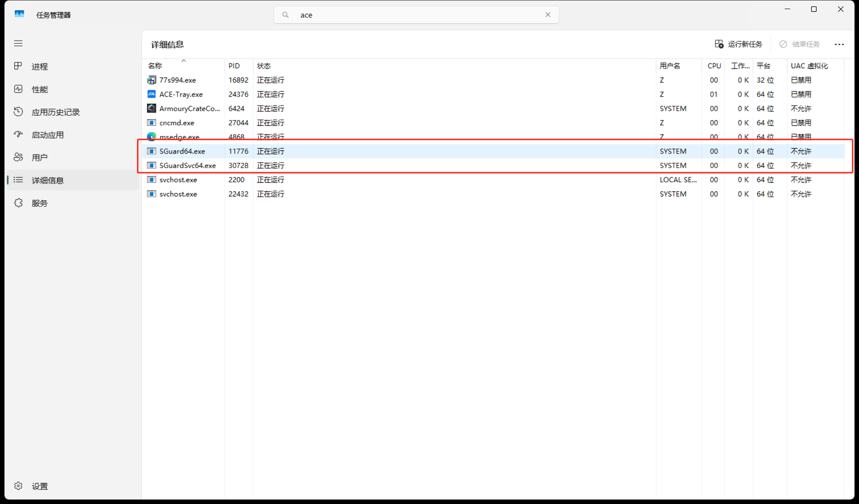The width and height of the screenshot is (859, 504).
Task: Sort by 用户名 (User name) column header
Action: click(x=678, y=66)
